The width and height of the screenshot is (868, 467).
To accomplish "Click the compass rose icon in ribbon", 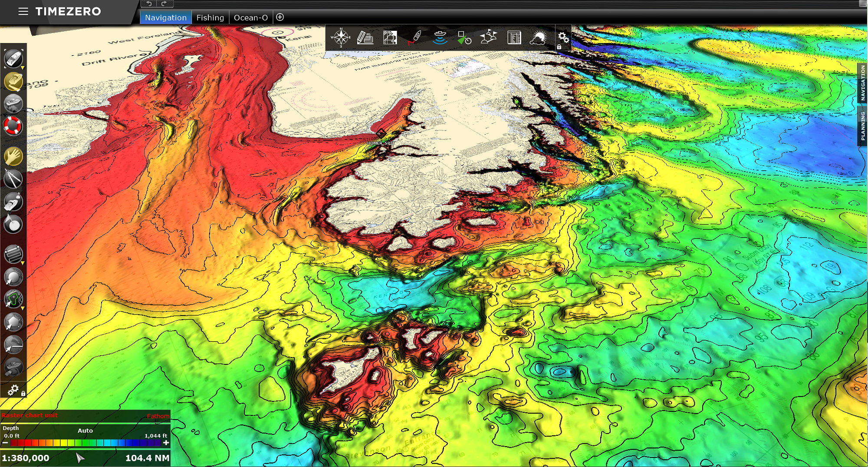I will (341, 38).
